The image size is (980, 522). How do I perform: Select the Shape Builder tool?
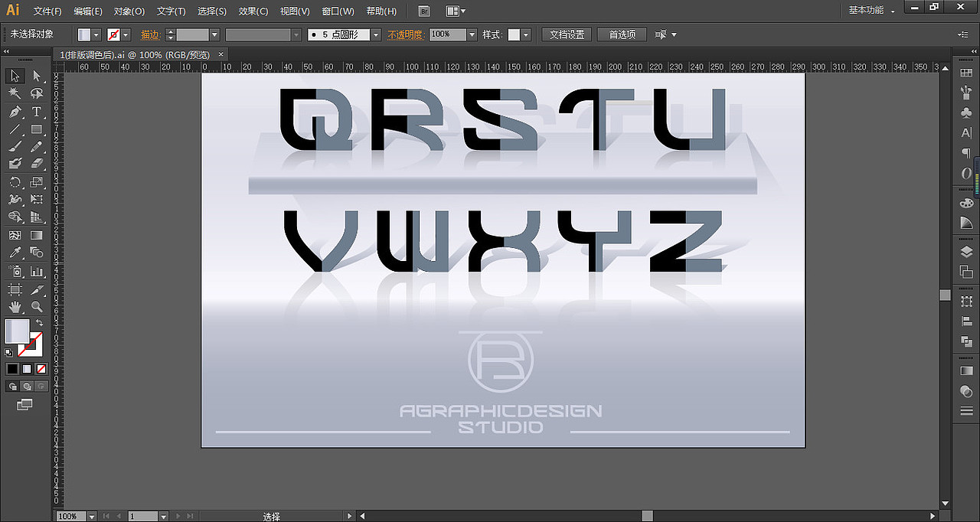pyautogui.click(x=15, y=217)
